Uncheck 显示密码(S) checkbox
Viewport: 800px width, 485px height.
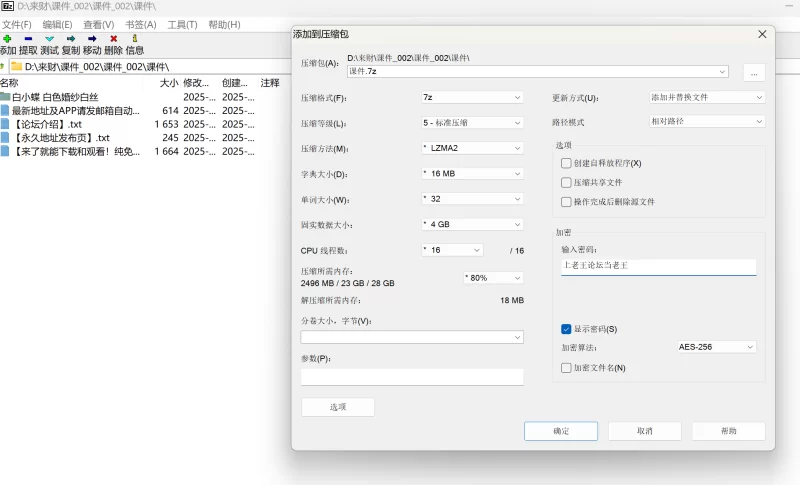click(x=566, y=329)
